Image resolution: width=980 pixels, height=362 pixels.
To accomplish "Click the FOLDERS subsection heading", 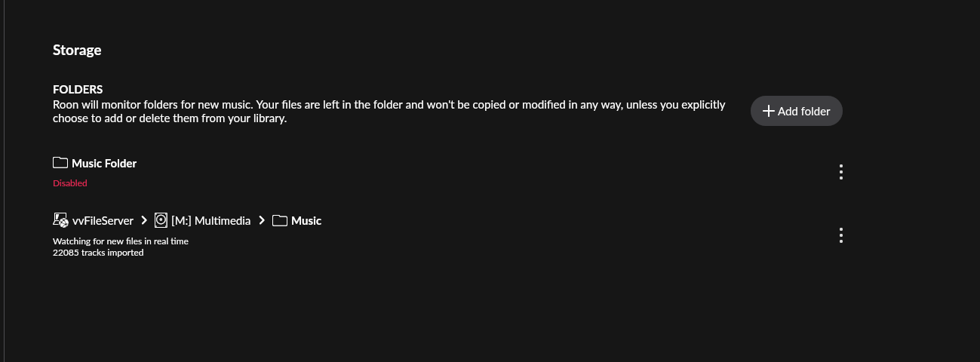I will 78,90.
